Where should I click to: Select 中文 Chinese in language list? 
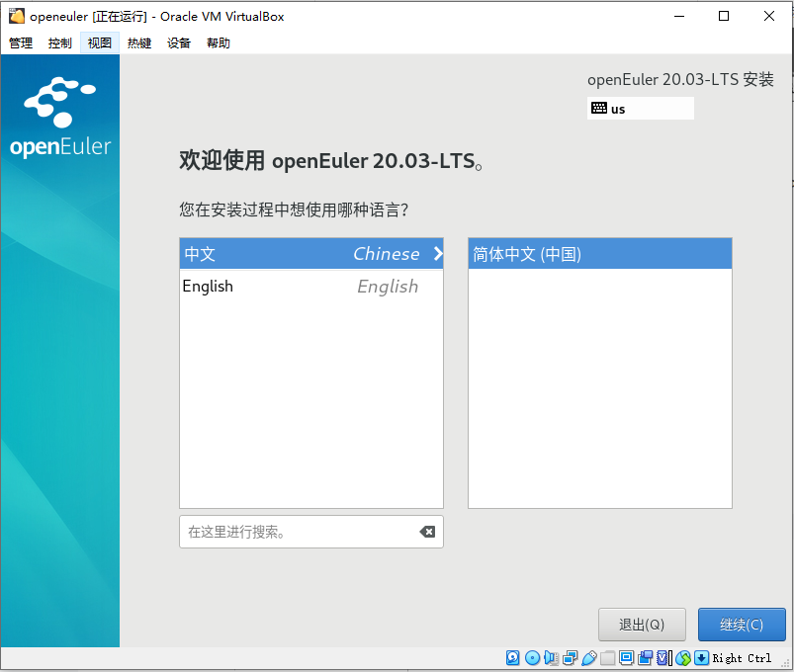click(311, 254)
